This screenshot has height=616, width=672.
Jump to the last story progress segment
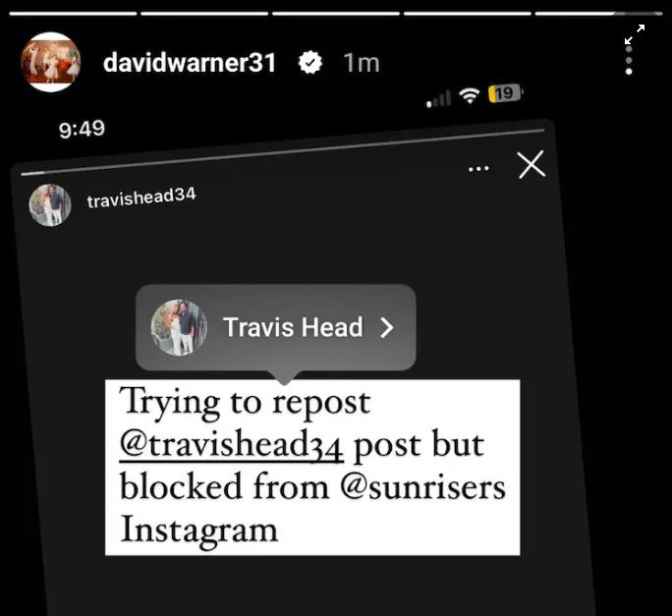[598, 14]
